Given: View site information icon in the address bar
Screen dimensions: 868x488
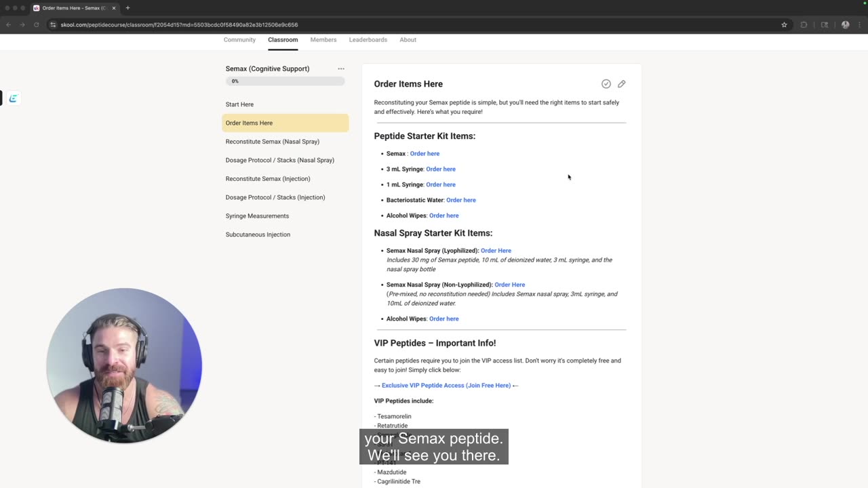Looking at the screenshot, I should [54, 24].
